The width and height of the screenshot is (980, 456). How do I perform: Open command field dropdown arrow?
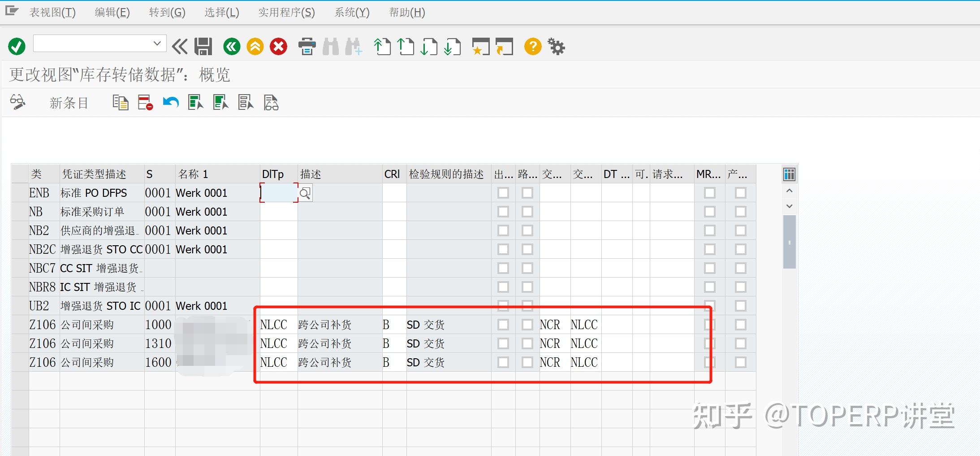[157, 43]
